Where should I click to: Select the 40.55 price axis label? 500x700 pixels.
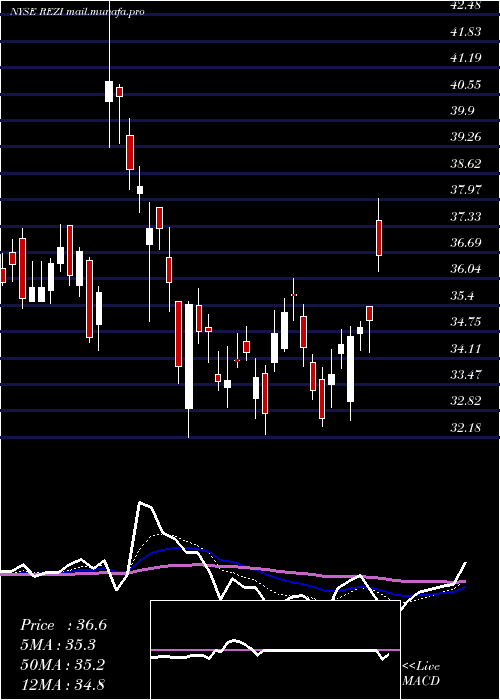click(x=466, y=84)
